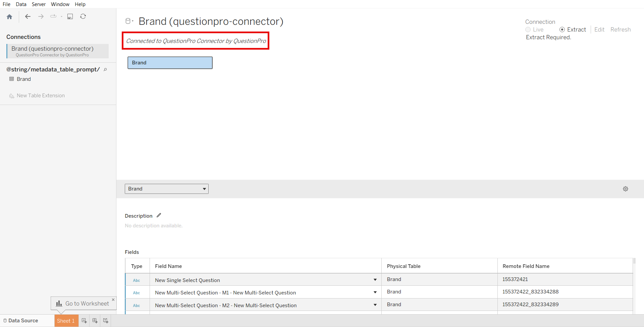Open the dropdown arrow for New Single Select Question
This screenshot has width=644, height=327.
(375, 280)
